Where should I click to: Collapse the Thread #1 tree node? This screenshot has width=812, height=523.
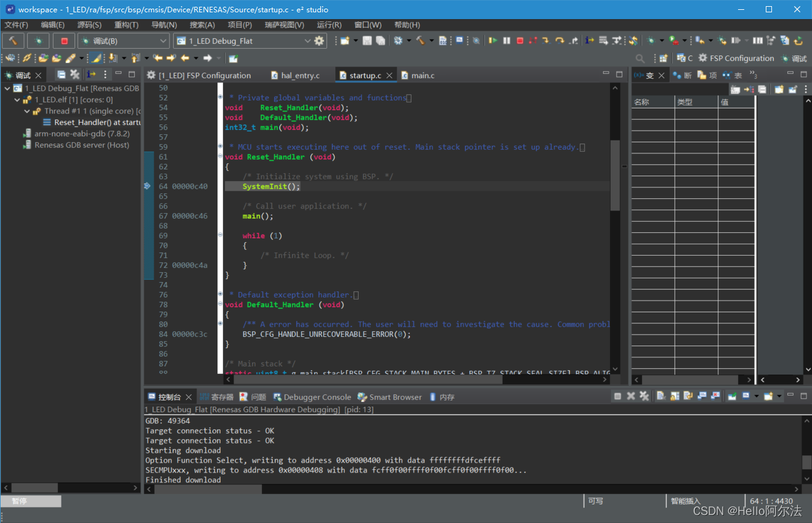(x=27, y=111)
